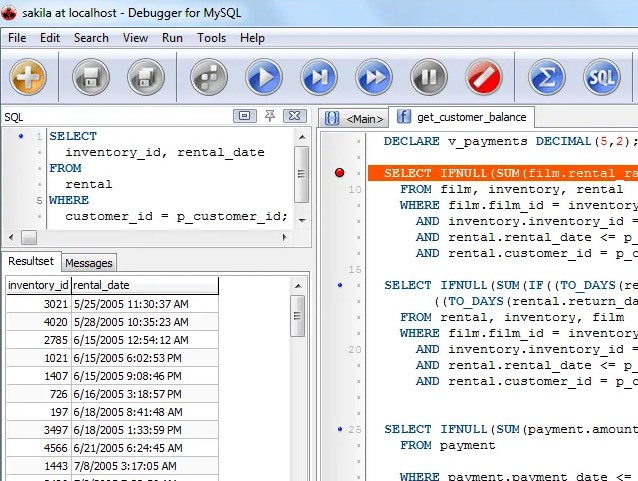The height and width of the screenshot is (481, 638).
Task: Open the Run menu
Action: click(x=172, y=38)
